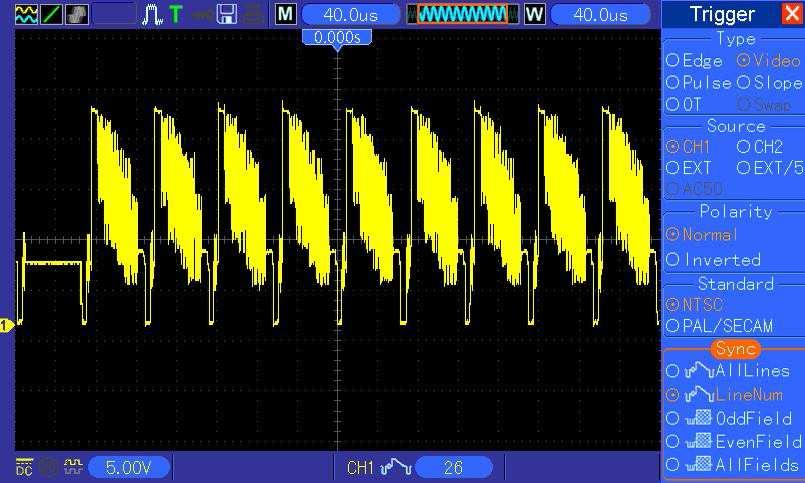The image size is (805, 483).
Task: Click the main timebase 40.0us value
Action: coord(351,15)
